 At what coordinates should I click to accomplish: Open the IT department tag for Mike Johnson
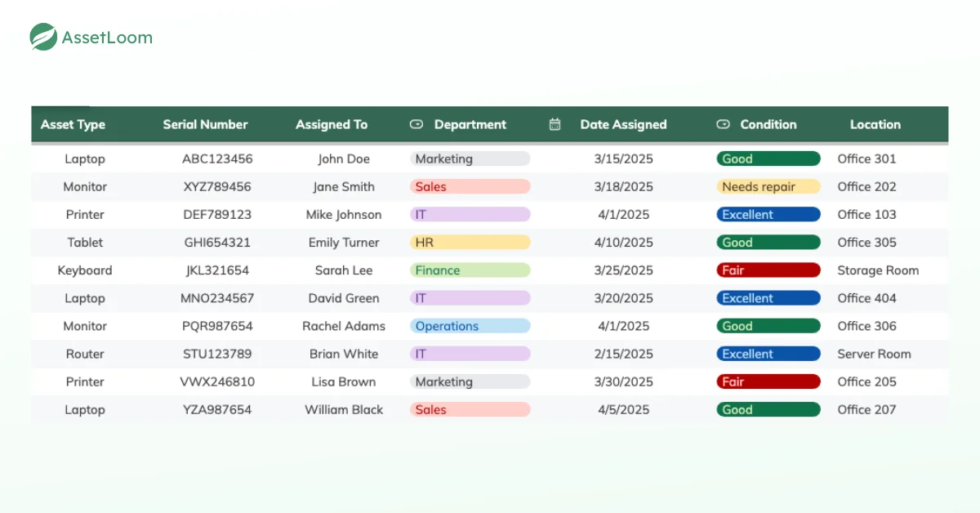tap(470, 215)
